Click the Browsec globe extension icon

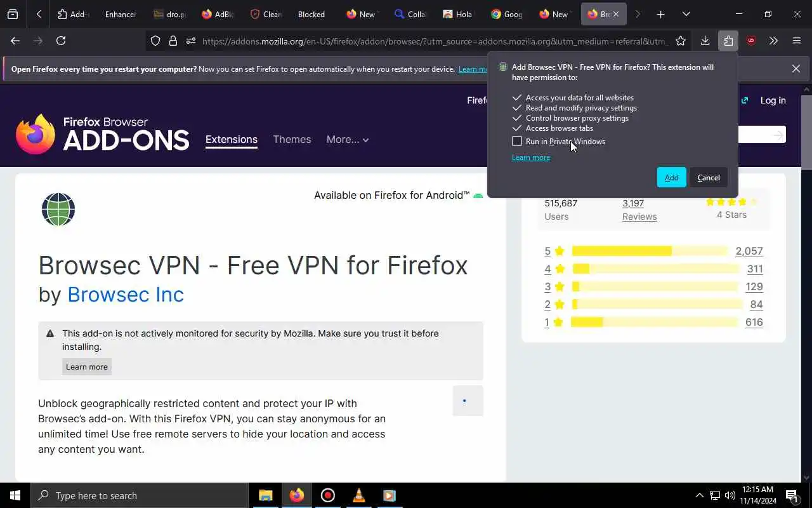[58, 209]
